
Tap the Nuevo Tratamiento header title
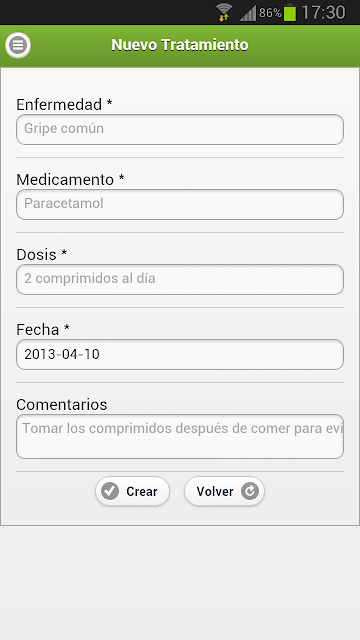click(x=180, y=45)
